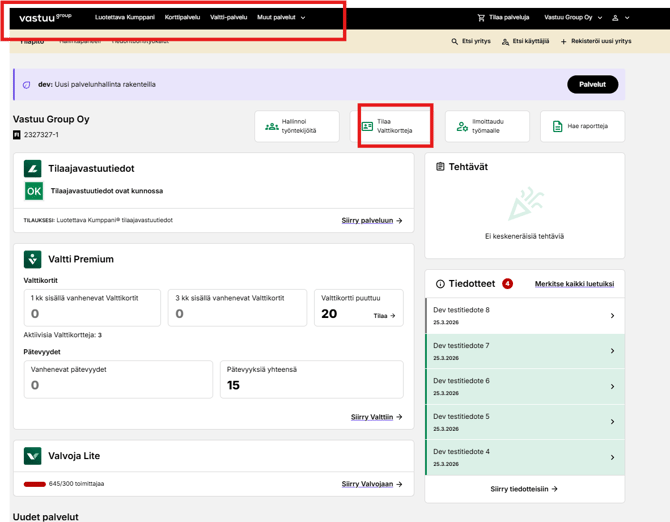The width and height of the screenshot is (670, 522).
Task: Click Merkitse kaikki luetuiksi link
Action: pos(574,284)
